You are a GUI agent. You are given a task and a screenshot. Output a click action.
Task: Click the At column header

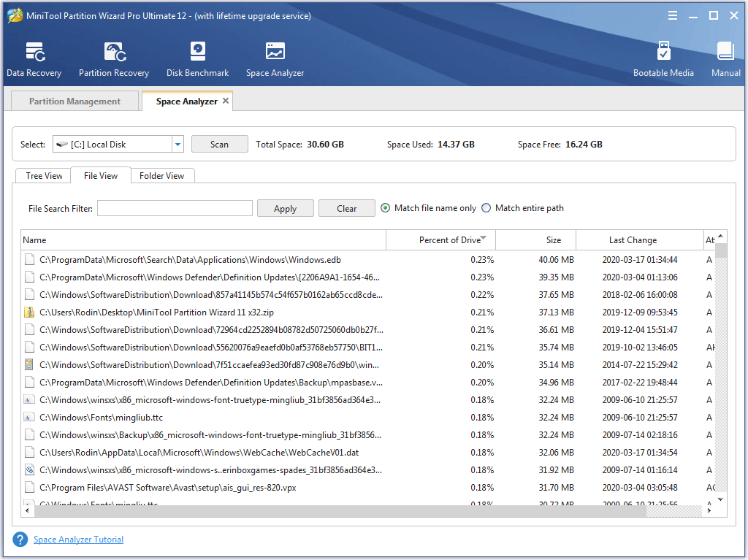click(x=709, y=240)
